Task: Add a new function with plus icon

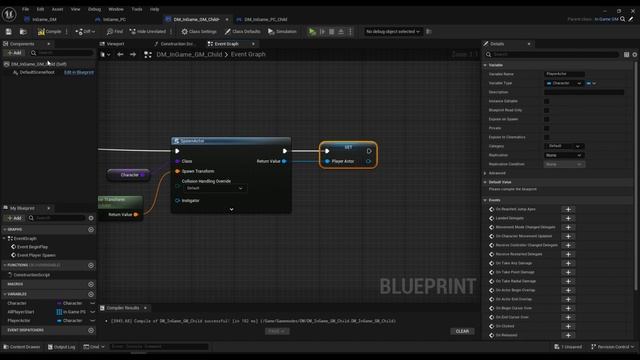Action: pyautogui.click(x=91, y=265)
